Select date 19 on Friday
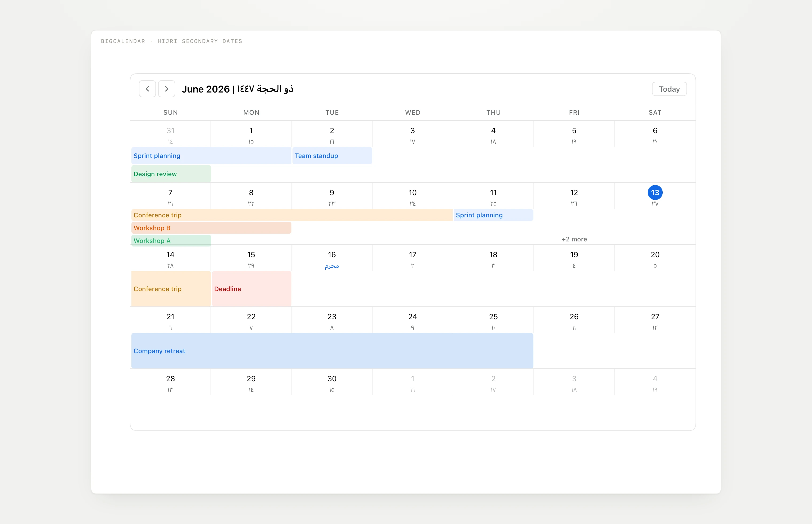The height and width of the screenshot is (524, 812). coord(574,255)
